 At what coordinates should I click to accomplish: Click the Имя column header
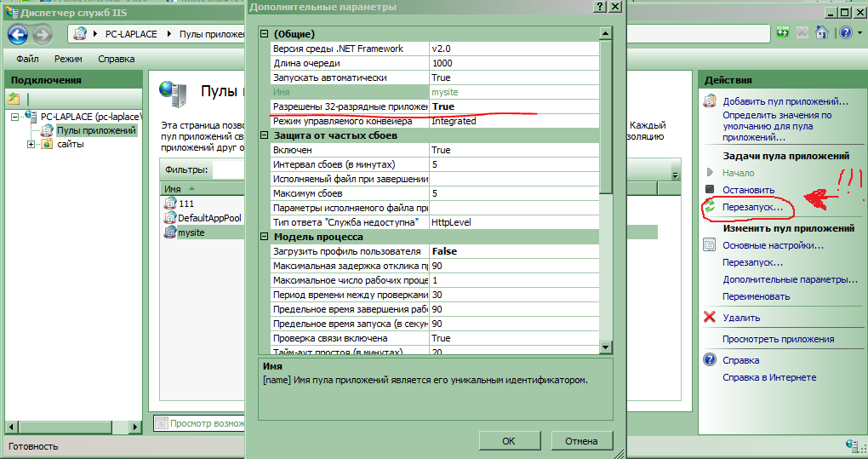coord(203,189)
